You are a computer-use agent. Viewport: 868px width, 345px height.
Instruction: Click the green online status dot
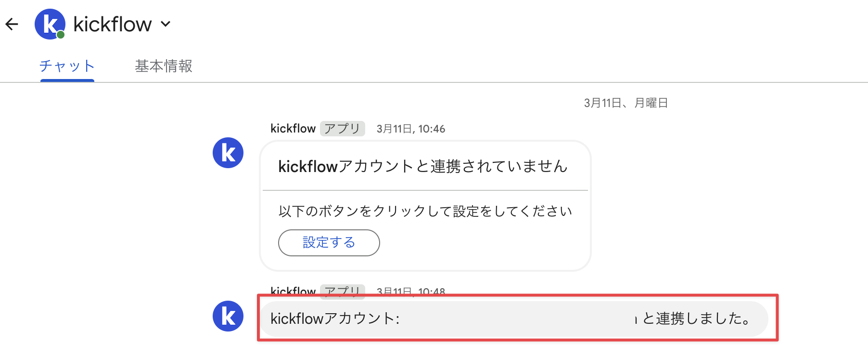pyautogui.click(x=61, y=35)
